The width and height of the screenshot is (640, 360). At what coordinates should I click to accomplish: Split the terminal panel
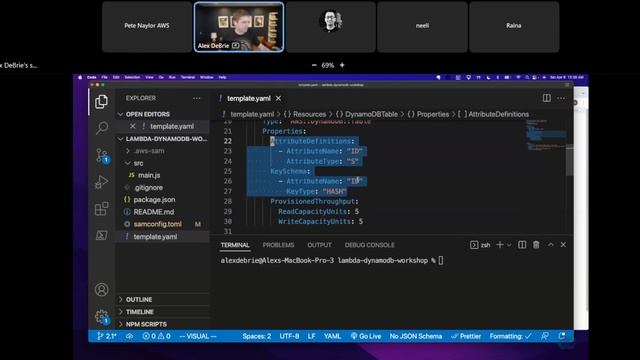tap(522, 245)
